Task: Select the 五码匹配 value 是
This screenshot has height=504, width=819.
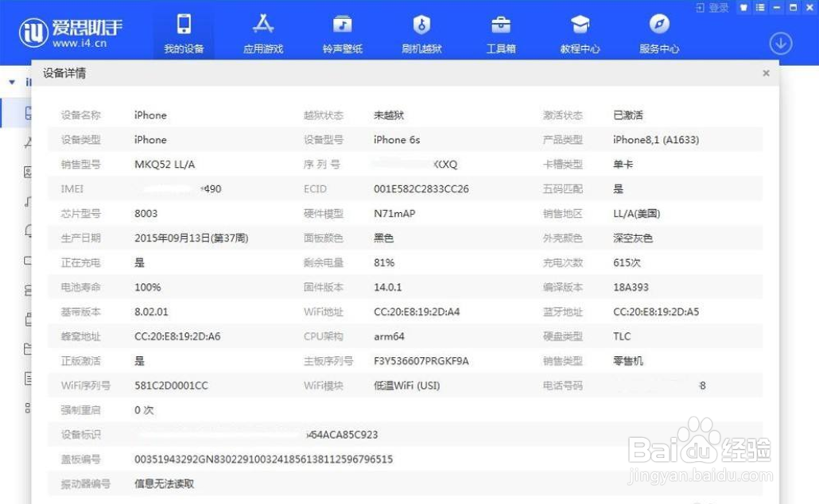Action: [618, 189]
